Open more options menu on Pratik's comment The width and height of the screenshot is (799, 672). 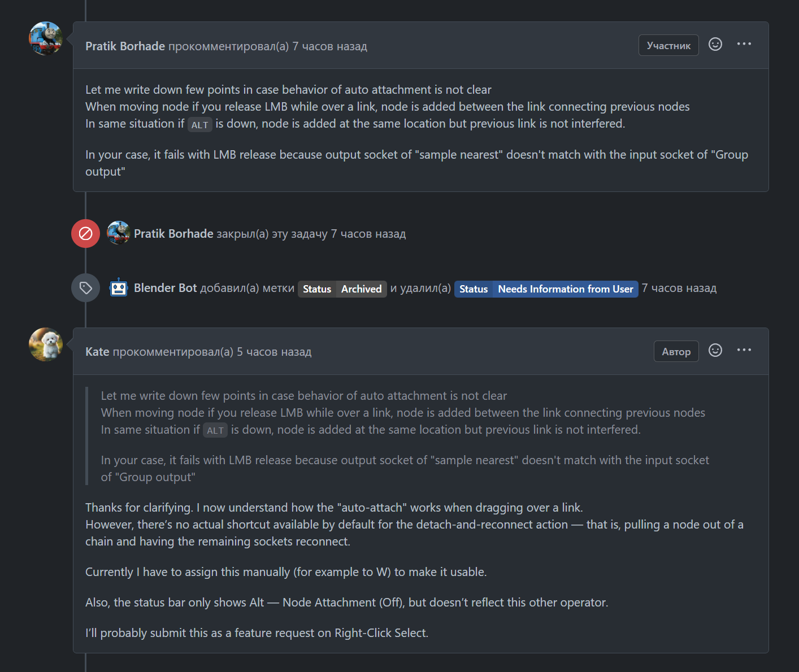[744, 44]
